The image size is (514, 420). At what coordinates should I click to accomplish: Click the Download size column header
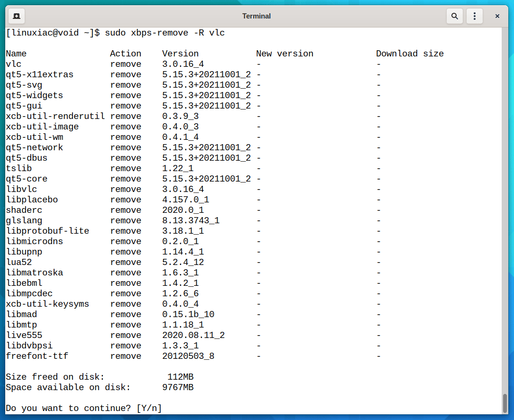410,54
